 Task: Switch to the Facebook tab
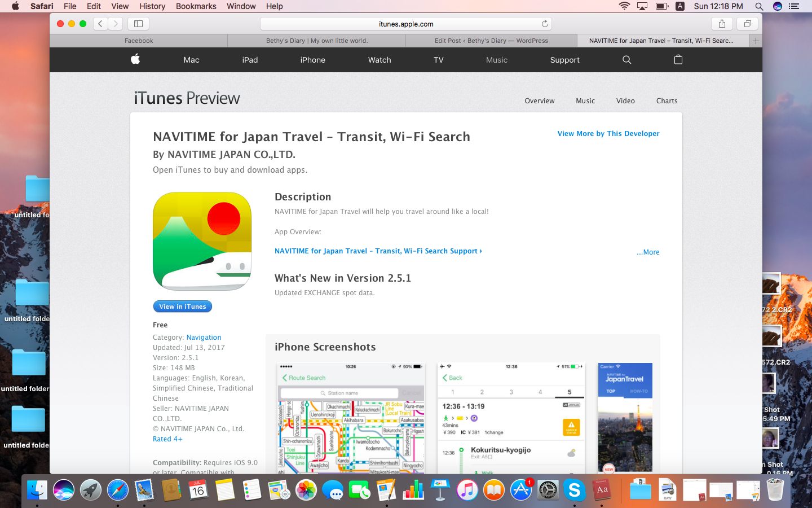click(x=139, y=41)
